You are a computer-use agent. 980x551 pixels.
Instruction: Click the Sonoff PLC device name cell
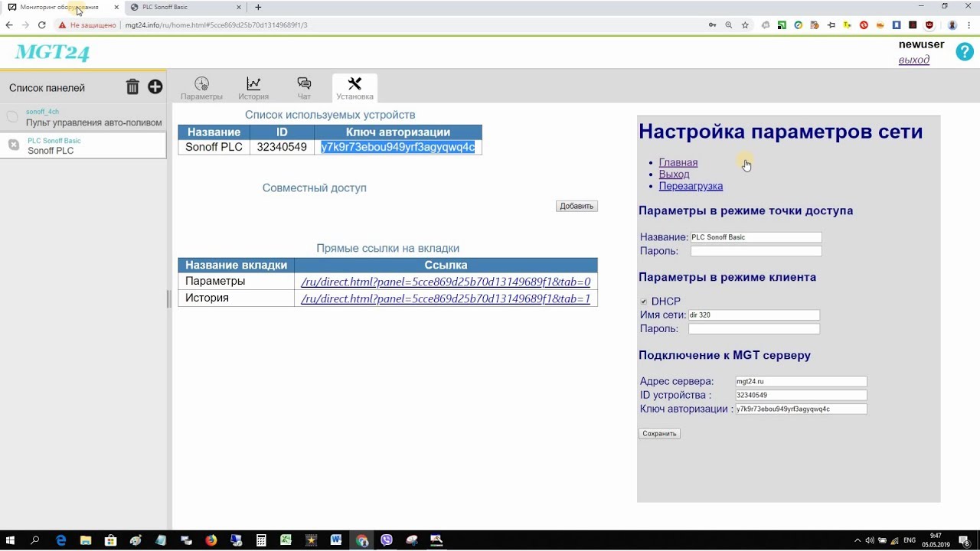tap(214, 147)
